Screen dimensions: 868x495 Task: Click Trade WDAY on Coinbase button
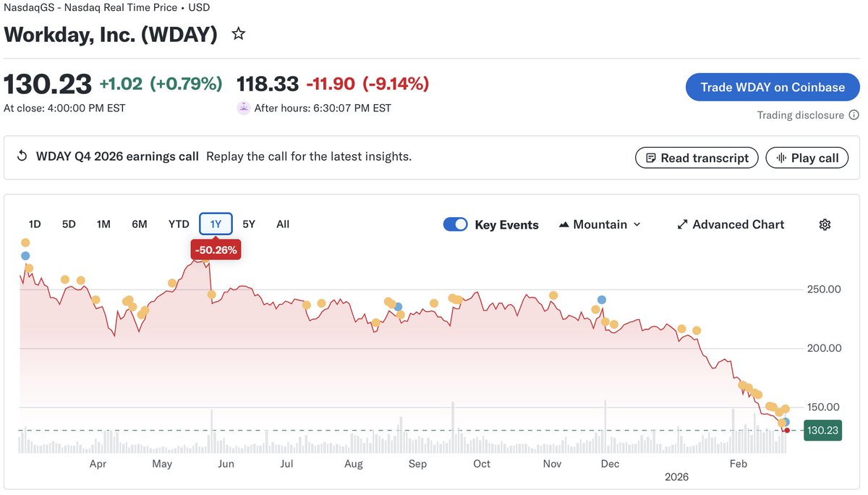coord(773,87)
